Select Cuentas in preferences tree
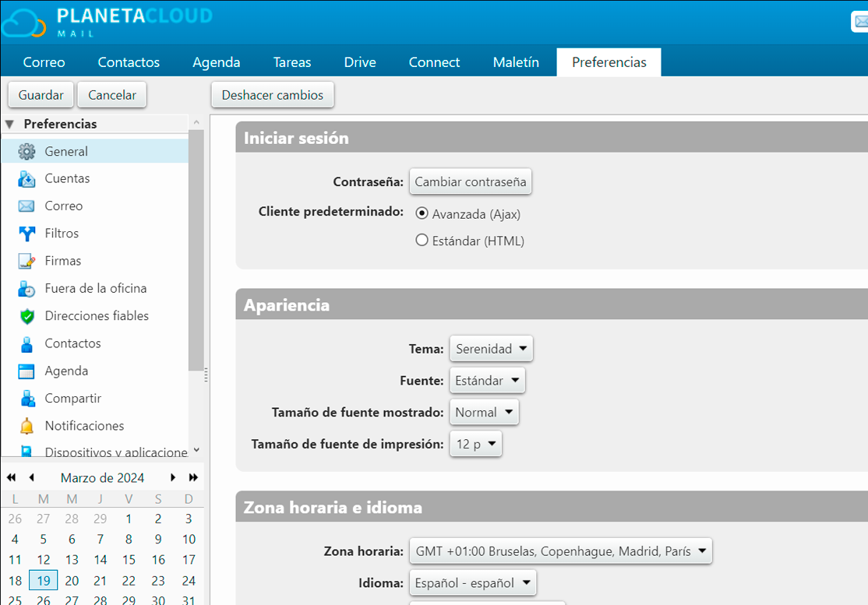 (95, 178)
